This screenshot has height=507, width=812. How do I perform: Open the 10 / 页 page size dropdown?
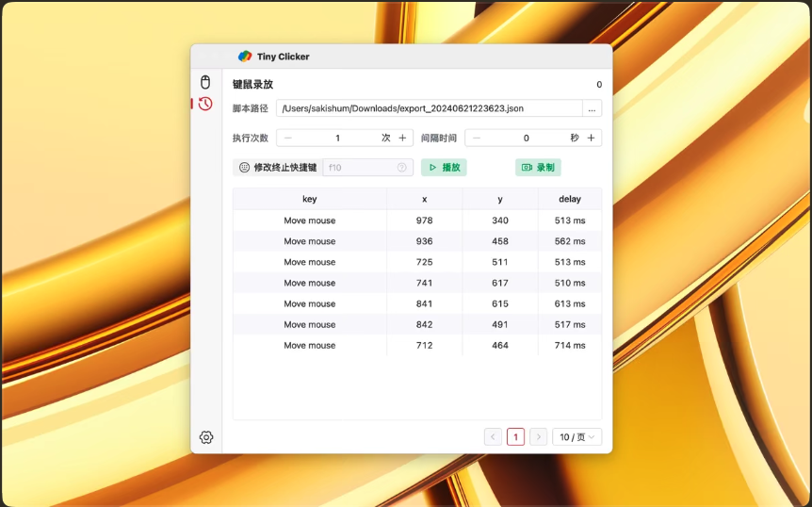click(x=577, y=437)
